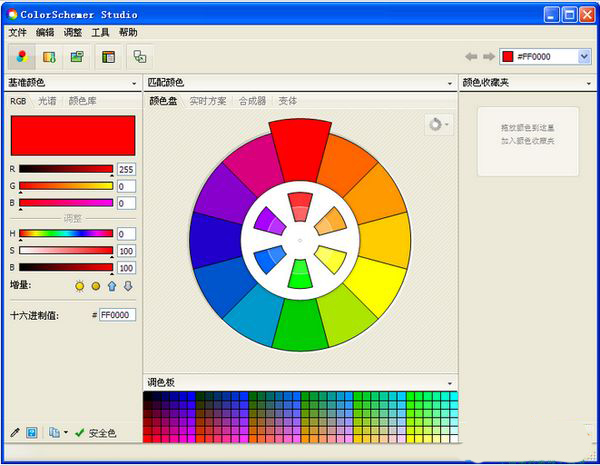The image size is (600, 466).
Task: Click the brightness slider below S
Action: tap(66, 267)
